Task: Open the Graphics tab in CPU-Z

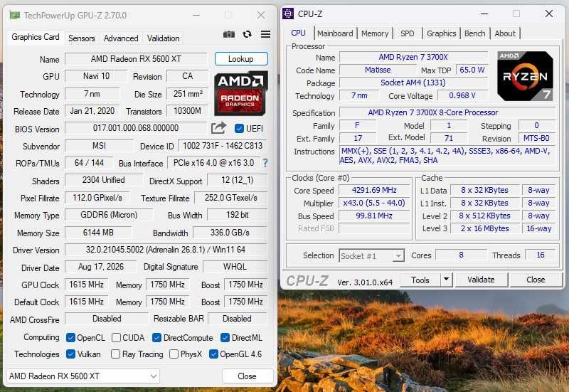Action: coord(441,33)
